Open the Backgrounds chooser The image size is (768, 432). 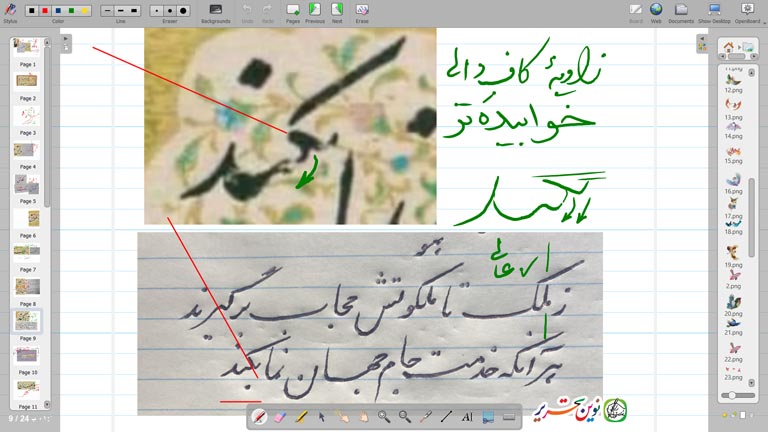(215, 11)
